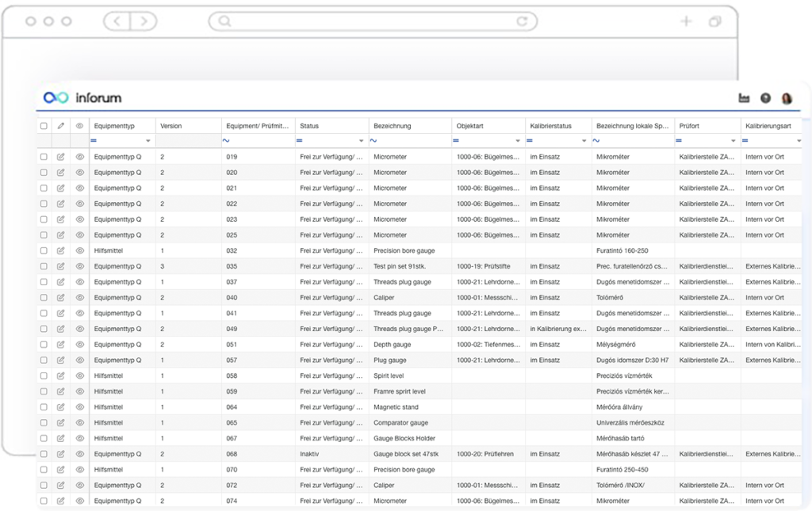Open the user profile avatar
812x511 pixels.
point(787,98)
